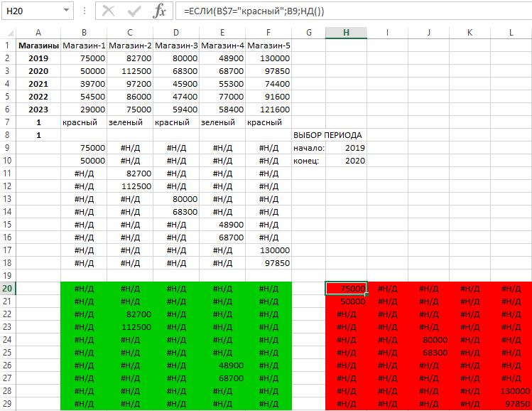Select column A header
Viewport: 532px width, 411px height.
tap(38, 33)
